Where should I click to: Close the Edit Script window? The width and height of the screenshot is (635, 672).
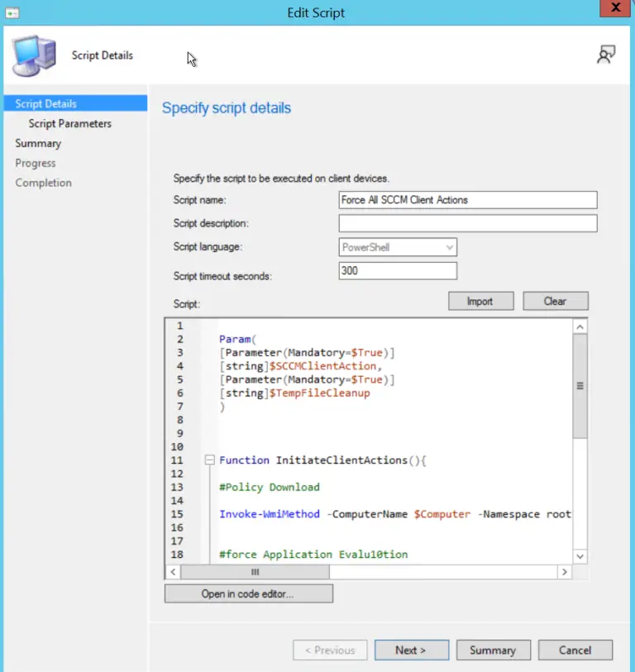(615, 10)
